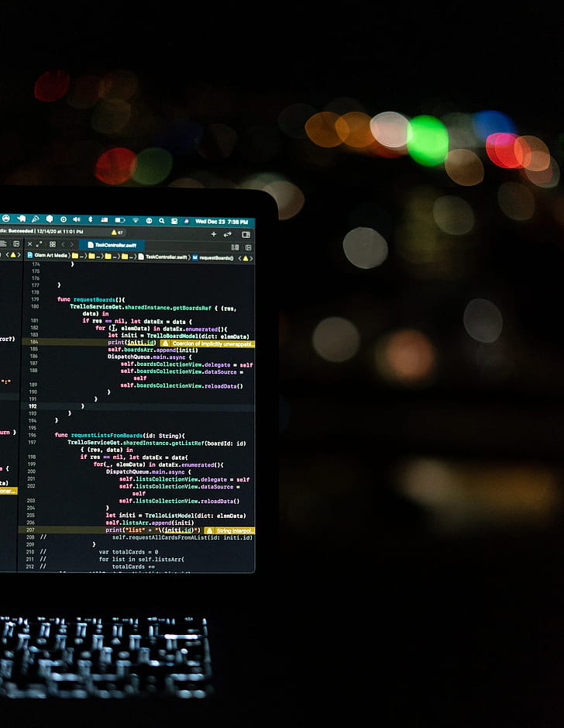
Task: Click the Library plus button in toolbar
Action: [x=214, y=233]
